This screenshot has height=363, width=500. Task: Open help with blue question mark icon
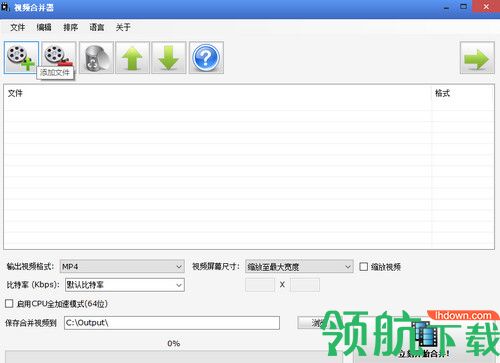[x=206, y=57]
